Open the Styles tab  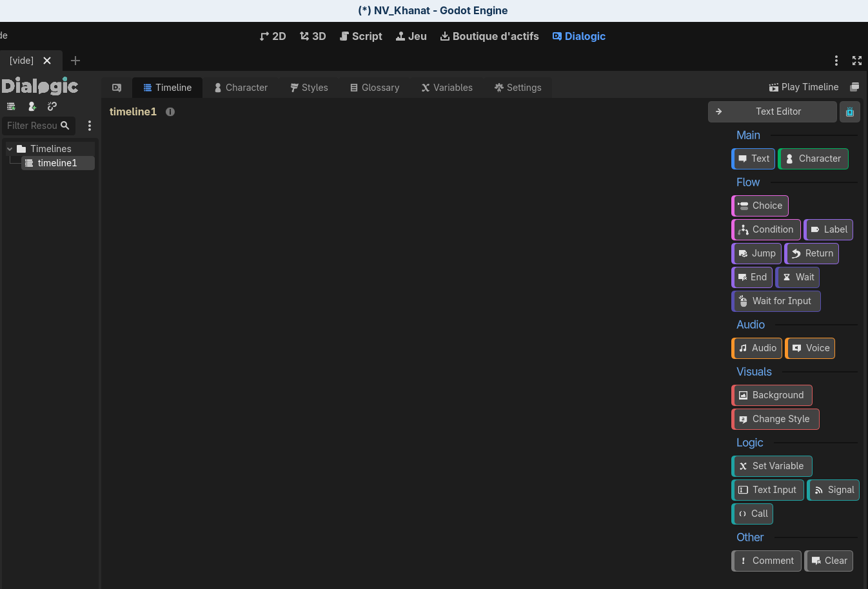pyautogui.click(x=309, y=88)
